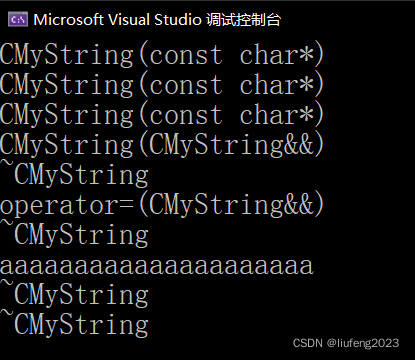Image resolution: width=415 pixels, height=360 pixels.
Task: Click the word 'operator' in the output
Action: (59, 206)
